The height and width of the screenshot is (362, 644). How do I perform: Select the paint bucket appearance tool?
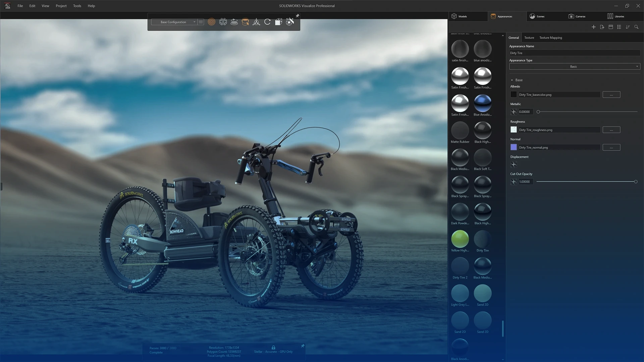coord(245,22)
